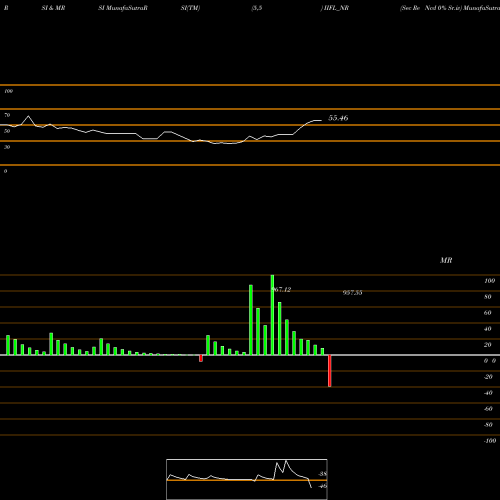Screen dimensions: 500x500
Task: Click the RSI axis label 50
Action: pyautogui.click(x=7, y=131)
